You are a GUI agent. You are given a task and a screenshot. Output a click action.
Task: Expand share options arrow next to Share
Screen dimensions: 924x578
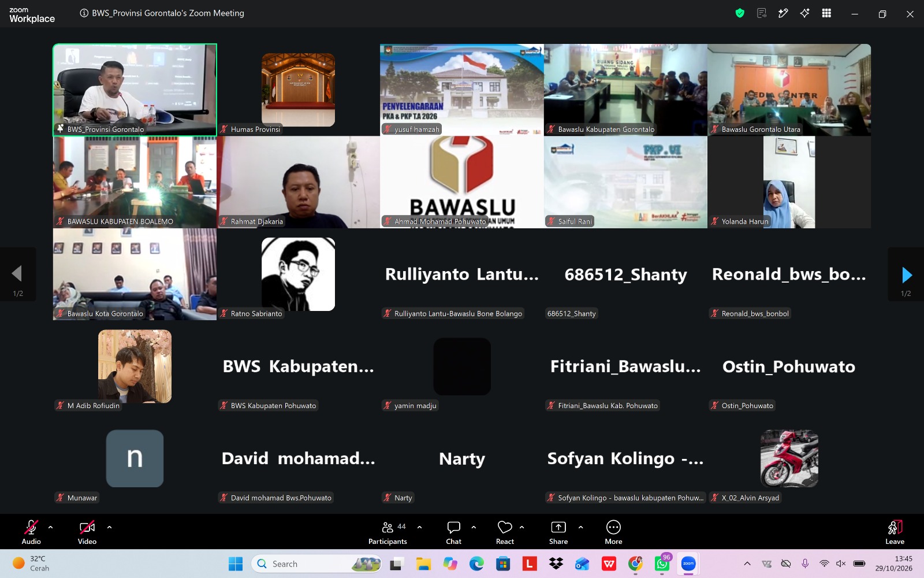tap(580, 527)
